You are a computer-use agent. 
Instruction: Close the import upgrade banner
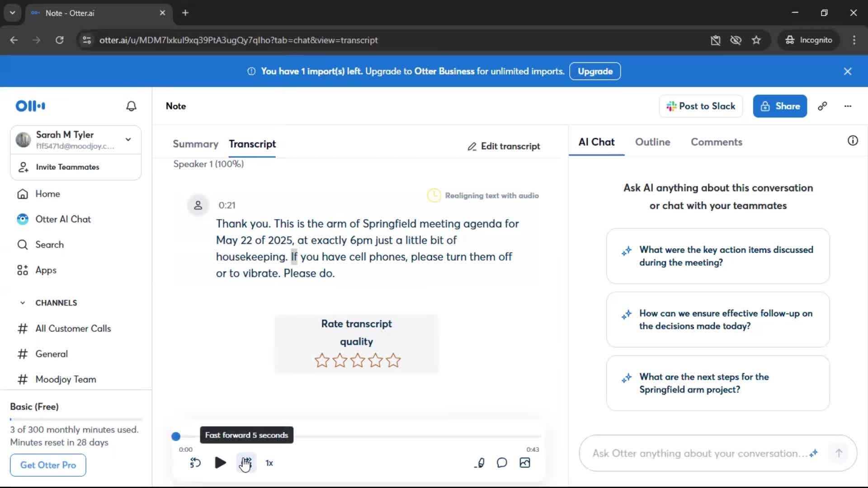(848, 71)
